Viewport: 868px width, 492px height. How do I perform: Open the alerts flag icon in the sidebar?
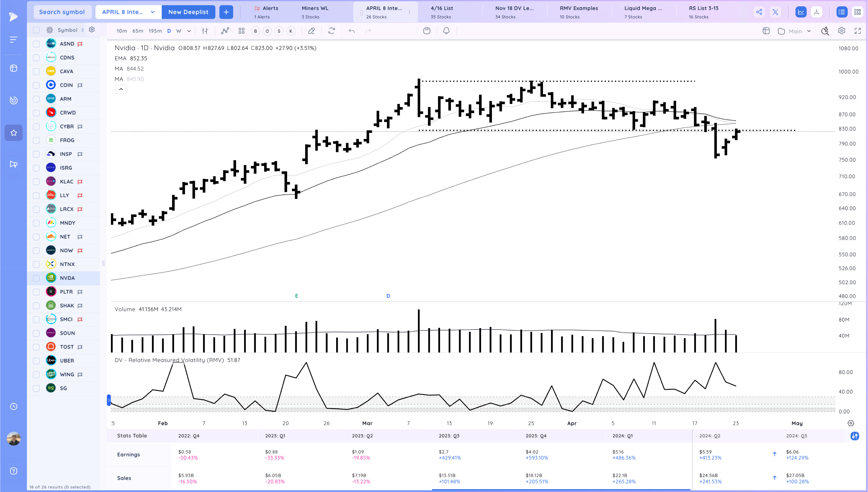(x=13, y=164)
